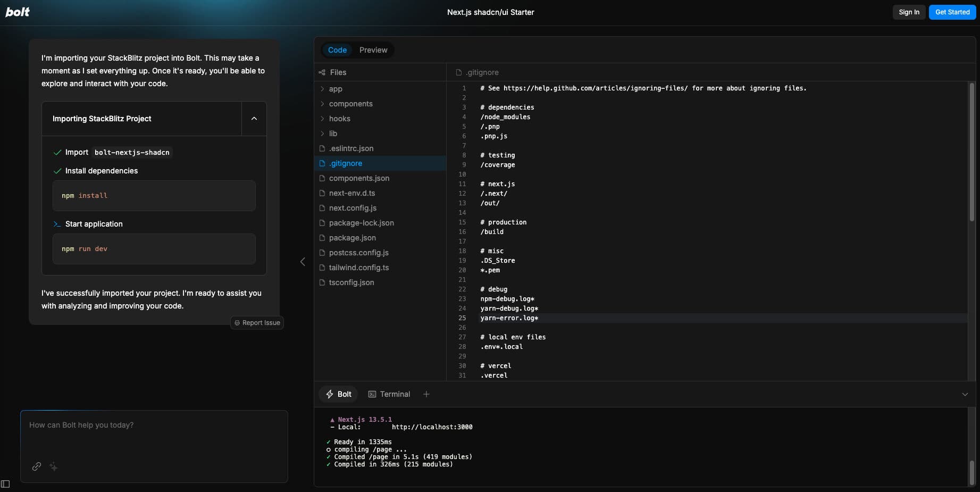This screenshot has width=980, height=492.
Task: Click the Files tree icon in header
Action: click(x=322, y=72)
